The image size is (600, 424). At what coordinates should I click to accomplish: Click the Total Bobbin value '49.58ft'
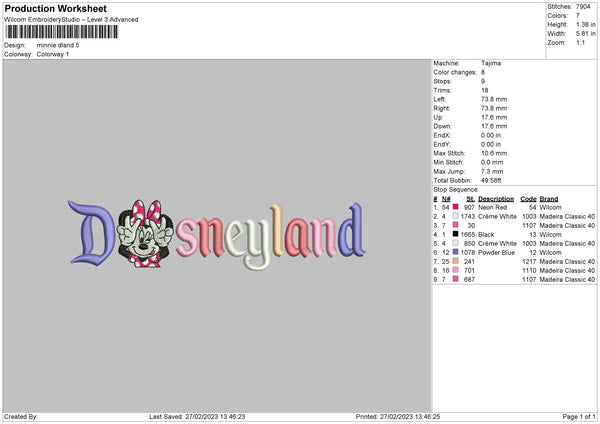click(491, 180)
